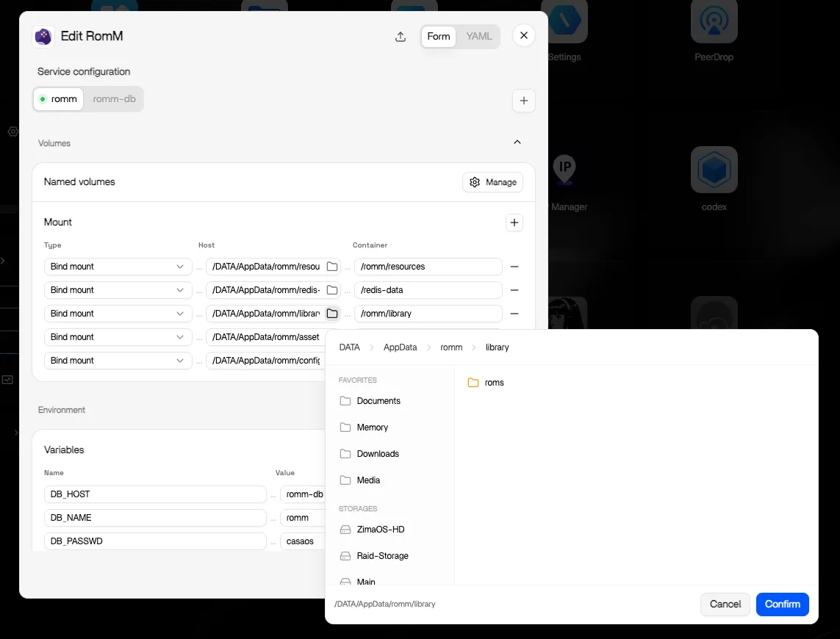This screenshot has height=639, width=840.
Task: Go to AppData in breadcrumb path
Action: [x=401, y=347]
